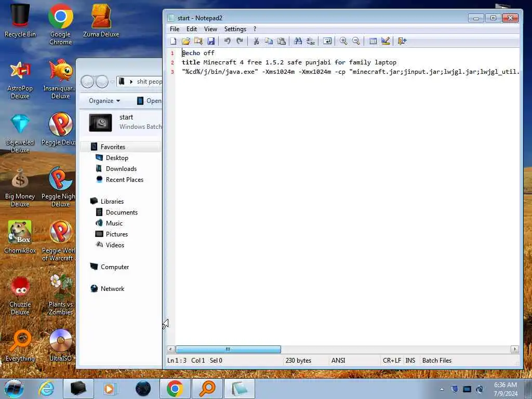This screenshot has height=399, width=532.
Task: Open the Settings menu
Action: click(x=235, y=29)
